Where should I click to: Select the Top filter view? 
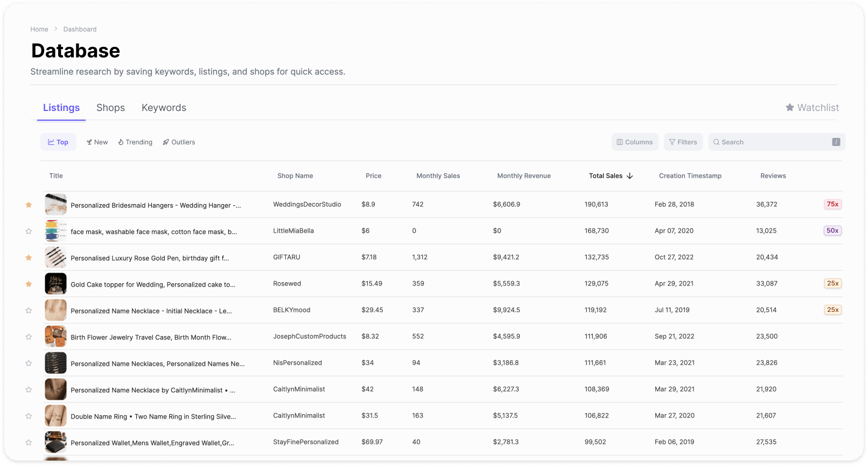[x=58, y=142]
